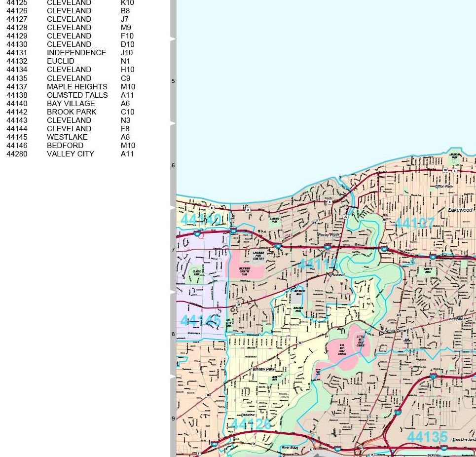Screen dimensions: 476x457
Task: Click BAY VILLAGE in the zip list
Action: (71, 104)
